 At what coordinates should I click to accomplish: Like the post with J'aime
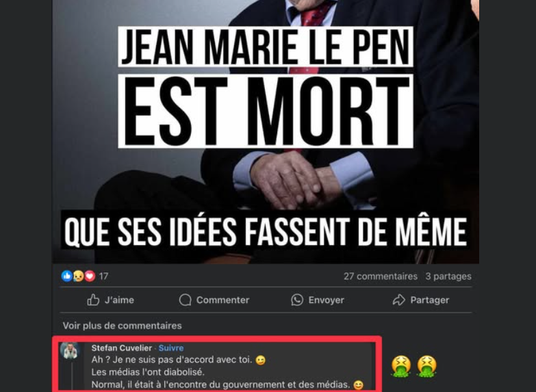(110, 300)
